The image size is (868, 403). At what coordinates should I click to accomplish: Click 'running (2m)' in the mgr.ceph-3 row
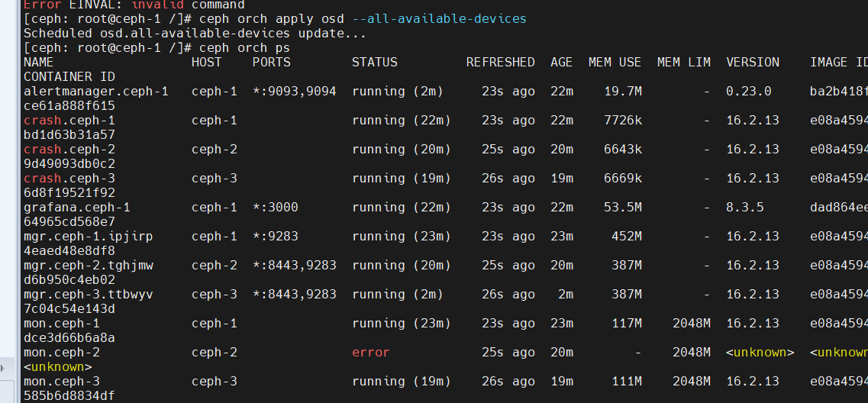pos(398,295)
